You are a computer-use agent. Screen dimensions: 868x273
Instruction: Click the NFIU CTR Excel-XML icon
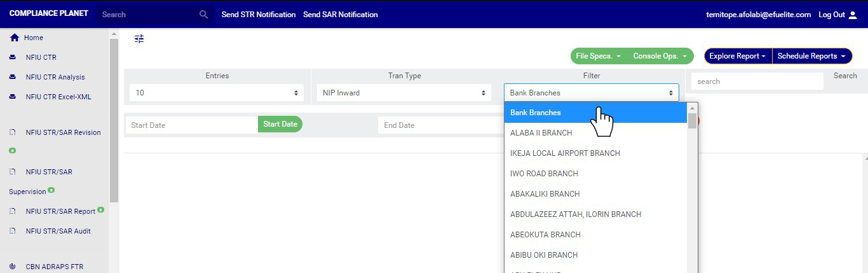pos(12,97)
